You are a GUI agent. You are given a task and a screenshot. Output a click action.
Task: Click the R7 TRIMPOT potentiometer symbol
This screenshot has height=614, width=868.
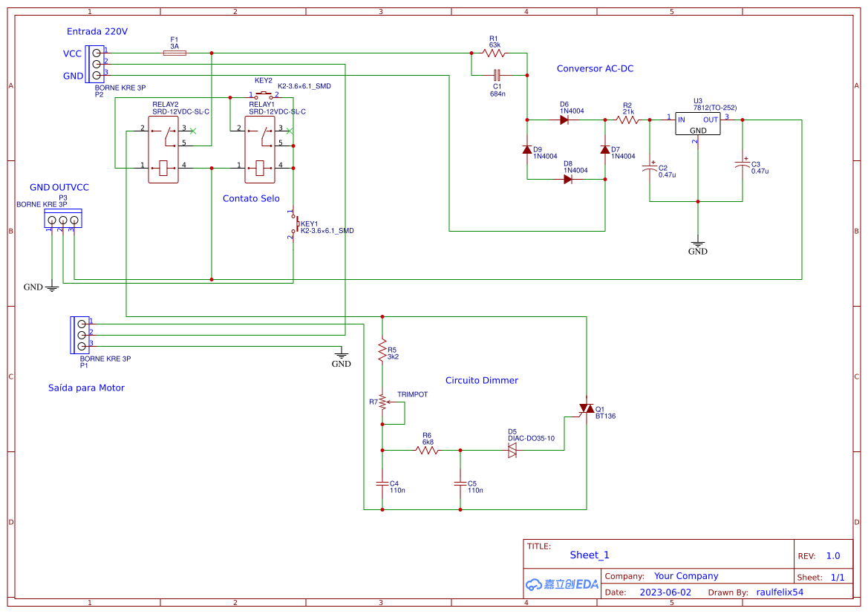pyautogui.click(x=382, y=401)
